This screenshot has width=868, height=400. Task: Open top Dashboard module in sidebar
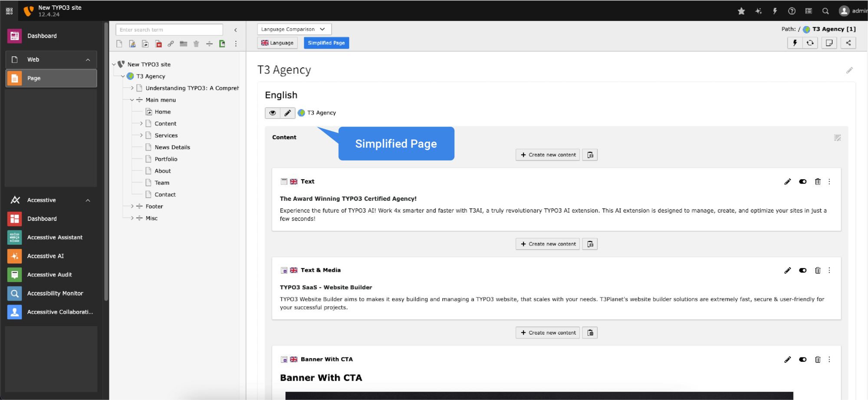[x=51, y=36]
